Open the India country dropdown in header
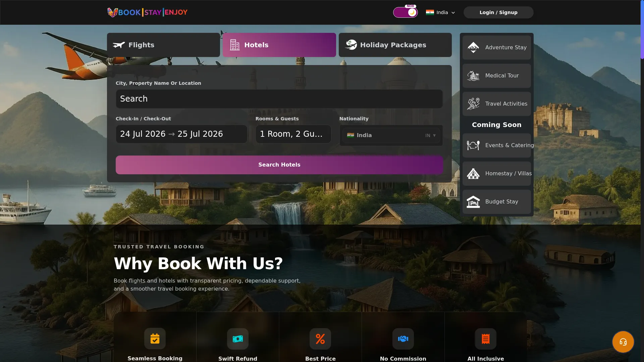The height and width of the screenshot is (362, 644). 440,12
